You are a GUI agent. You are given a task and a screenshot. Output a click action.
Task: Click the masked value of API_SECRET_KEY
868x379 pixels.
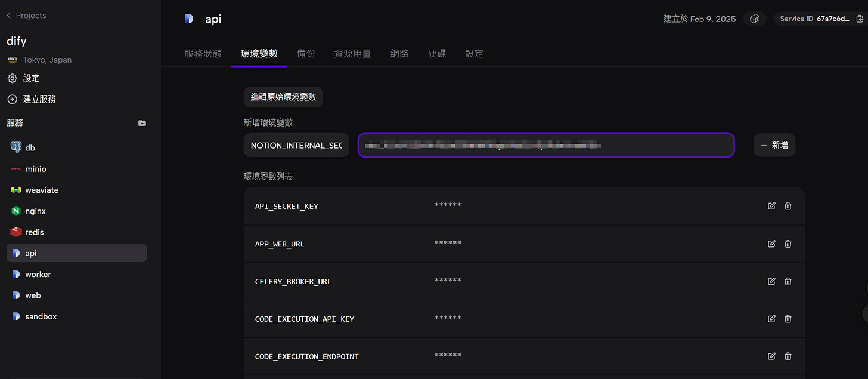point(448,205)
